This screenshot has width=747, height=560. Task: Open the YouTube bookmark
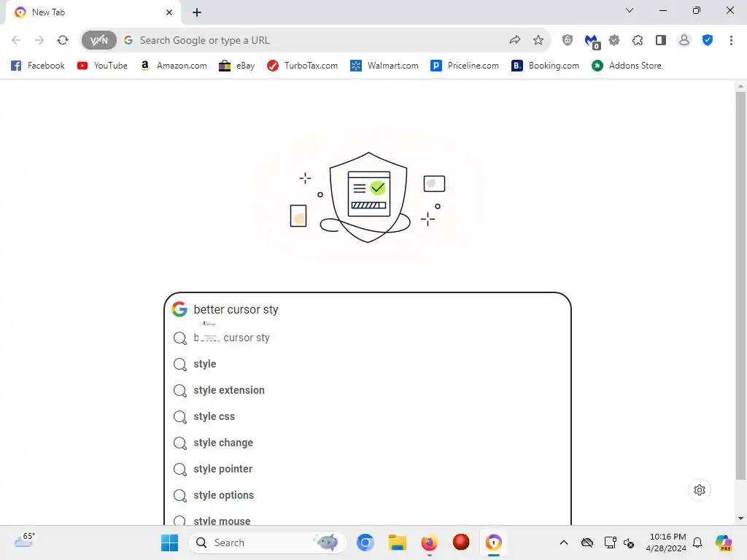102,66
